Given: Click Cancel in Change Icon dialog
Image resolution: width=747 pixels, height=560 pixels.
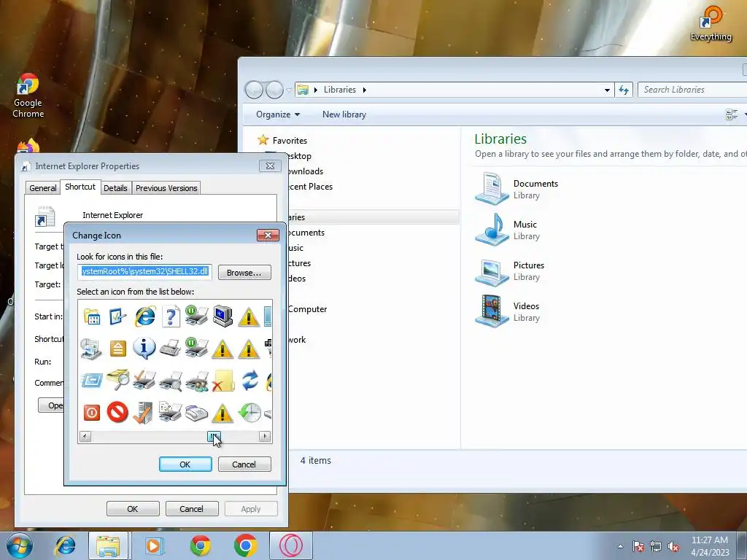Looking at the screenshot, I should (x=244, y=464).
